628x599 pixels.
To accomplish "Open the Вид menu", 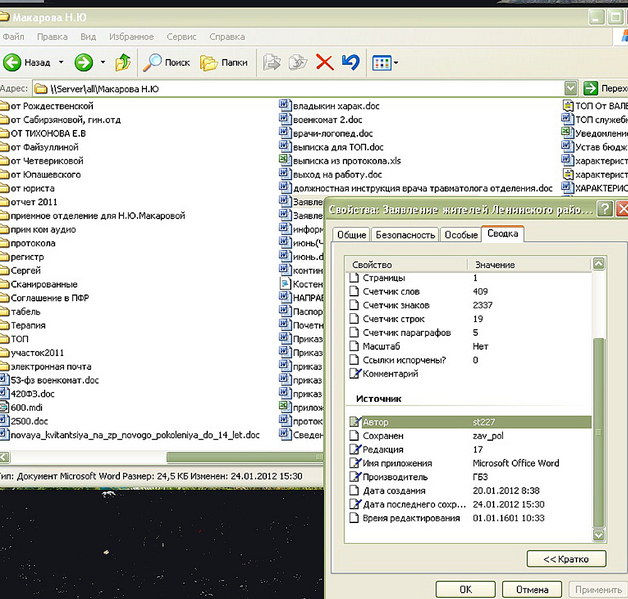I will pos(88,37).
